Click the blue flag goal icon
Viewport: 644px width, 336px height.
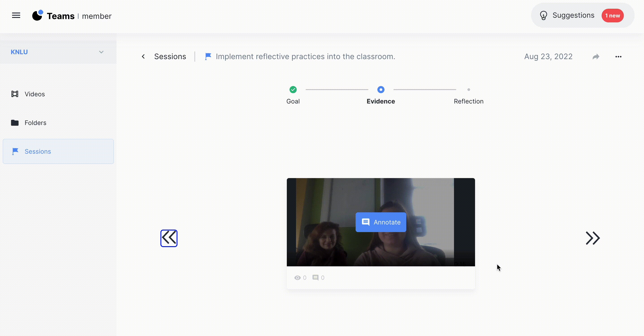[208, 56]
